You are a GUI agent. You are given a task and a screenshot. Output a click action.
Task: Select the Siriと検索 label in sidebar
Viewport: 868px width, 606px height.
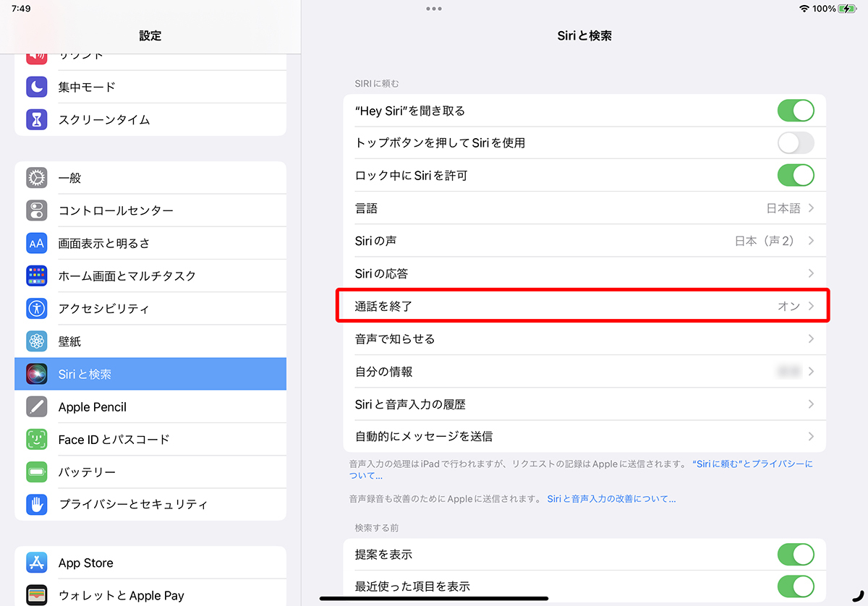(x=85, y=375)
